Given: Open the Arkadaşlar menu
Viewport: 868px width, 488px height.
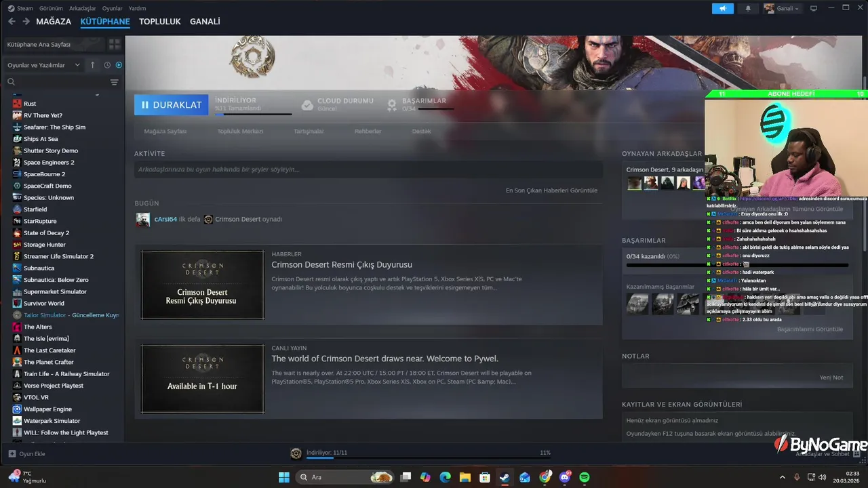Looking at the screenshot, I should click(82, 8).
